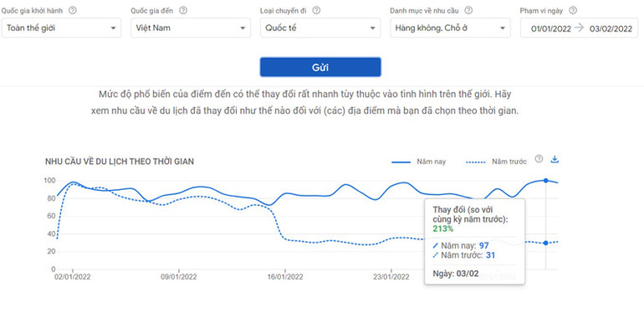
Task: Open help icon beside Danh mục về nhu cầu
Action: [x=468, y=10]
